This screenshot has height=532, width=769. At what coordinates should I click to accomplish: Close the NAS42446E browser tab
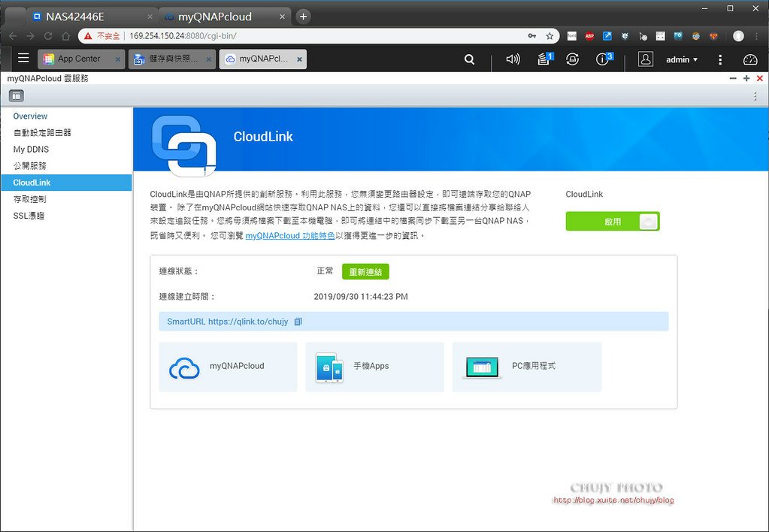[x=150, y=17]
